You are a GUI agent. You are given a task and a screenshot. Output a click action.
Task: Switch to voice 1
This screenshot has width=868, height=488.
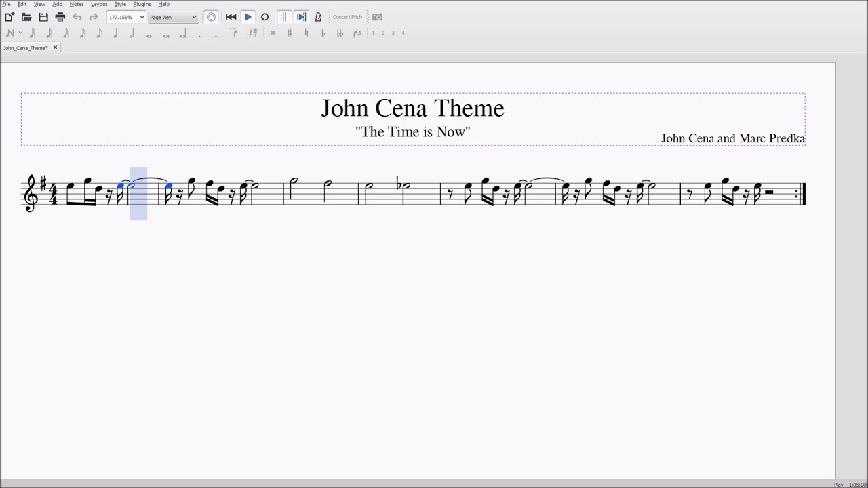click(373, 33)
